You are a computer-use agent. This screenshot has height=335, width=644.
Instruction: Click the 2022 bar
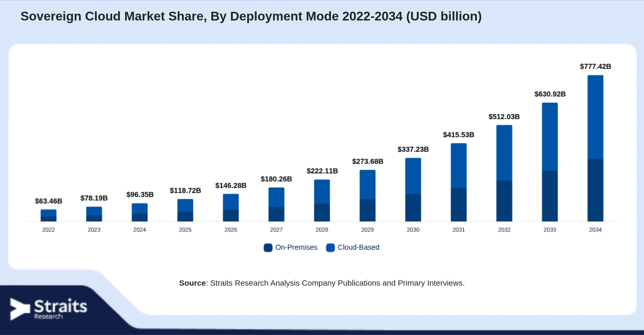pos(48,215)
